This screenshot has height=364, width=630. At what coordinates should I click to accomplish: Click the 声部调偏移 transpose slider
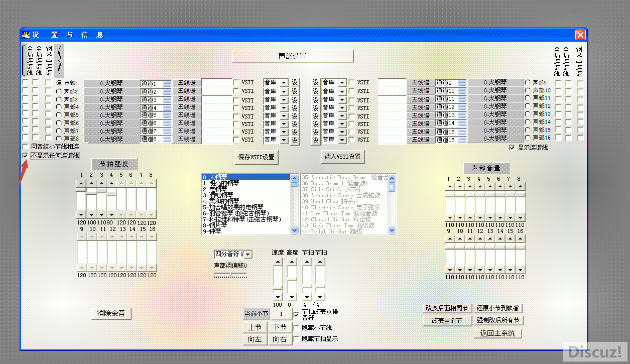[x=230, y=275]
